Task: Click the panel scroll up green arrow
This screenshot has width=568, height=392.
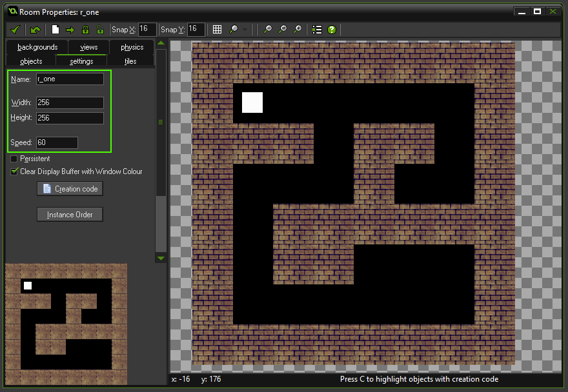Action: tap(161, 43)
